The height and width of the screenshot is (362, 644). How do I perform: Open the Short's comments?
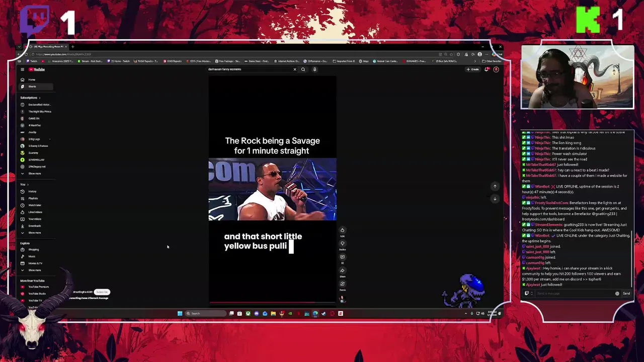[342, 257]
